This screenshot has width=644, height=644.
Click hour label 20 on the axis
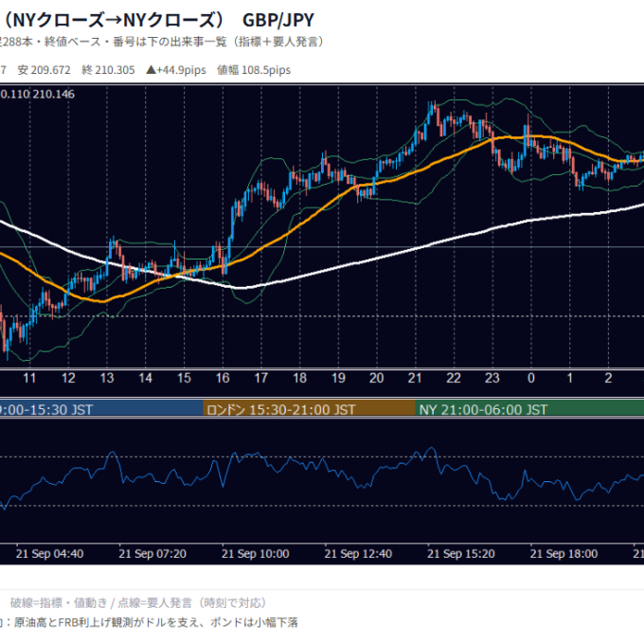(x=377, y=378)
